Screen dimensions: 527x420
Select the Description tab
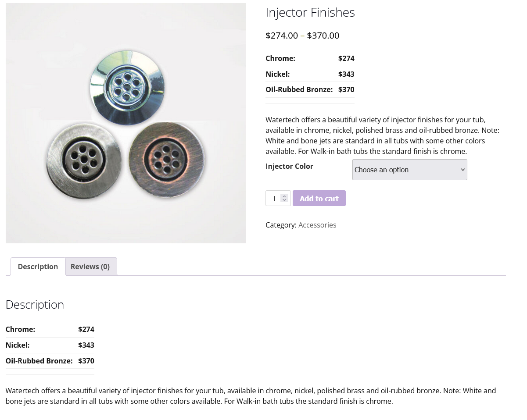[x=38, y=267]
